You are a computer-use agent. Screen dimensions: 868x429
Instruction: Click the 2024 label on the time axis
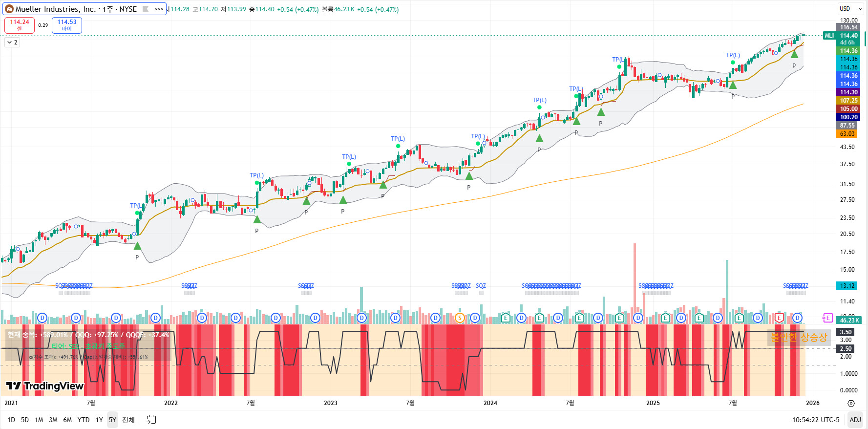pos(490,403)
